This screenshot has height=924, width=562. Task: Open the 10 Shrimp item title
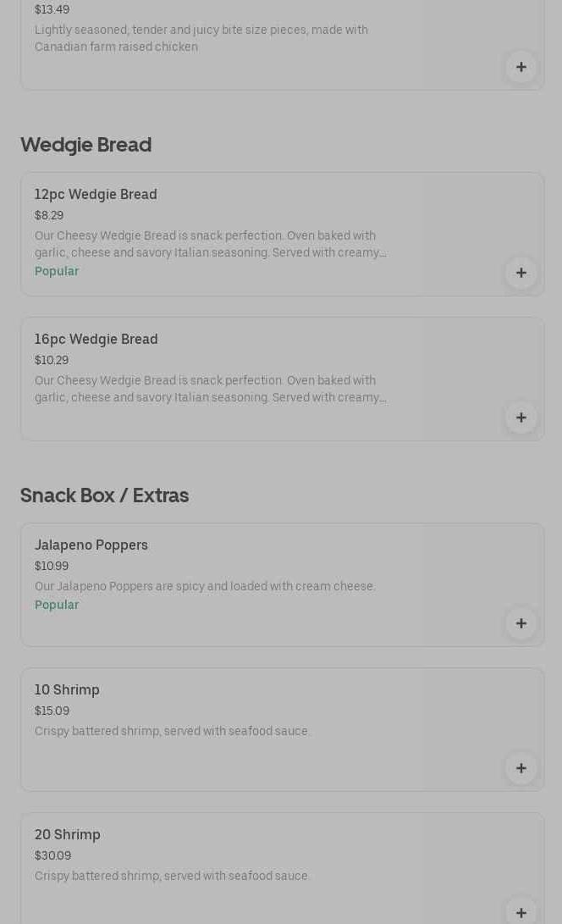pyautogui.click(x=67, y=690)
